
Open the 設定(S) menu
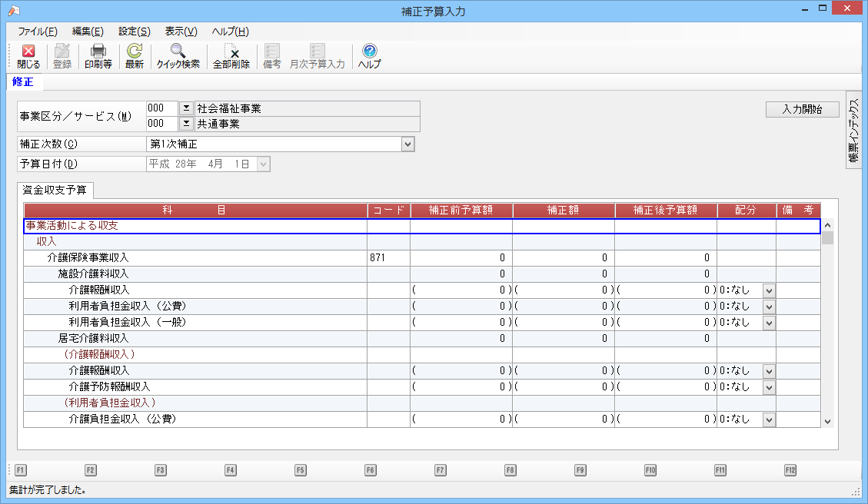134,31
